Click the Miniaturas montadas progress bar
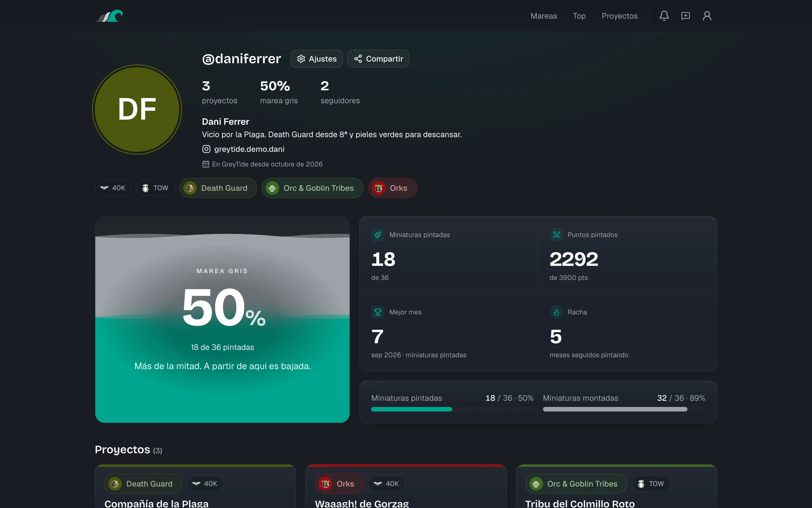The height and width of the screenshot is (508, 812). click(624, 409)
